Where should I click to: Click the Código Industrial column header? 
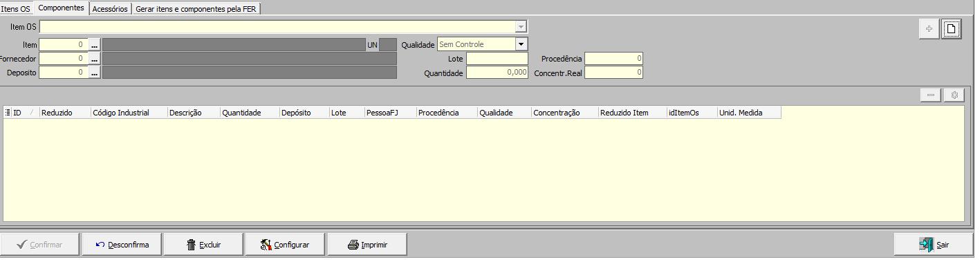(129, 113)
